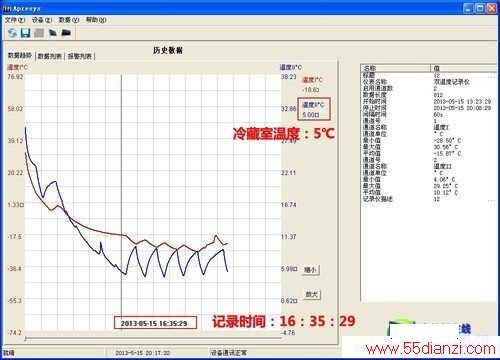Click the black folder toolbar icon

click(66, 33)
